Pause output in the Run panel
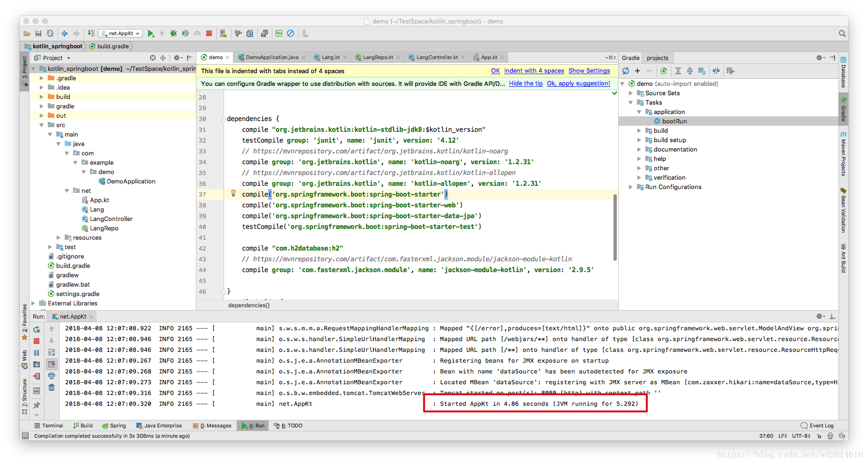868x464 pixels. (37, 353)
